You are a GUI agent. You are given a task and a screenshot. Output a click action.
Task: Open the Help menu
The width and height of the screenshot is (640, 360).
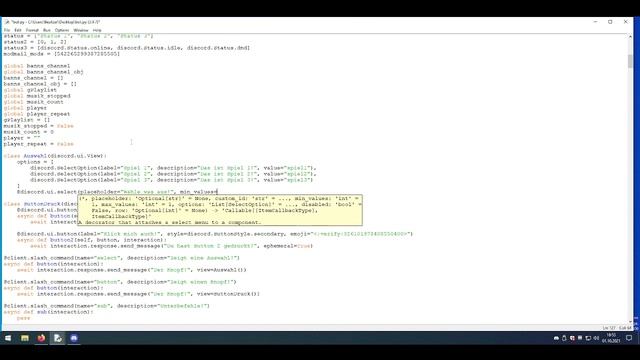point(97,30)
